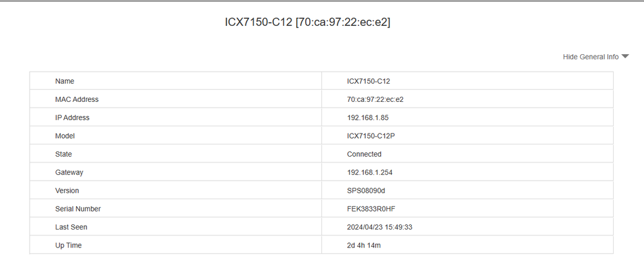The image size is (644, 265).
Task: Click the MAC address value in the table
Action: (x=375, y=99)
